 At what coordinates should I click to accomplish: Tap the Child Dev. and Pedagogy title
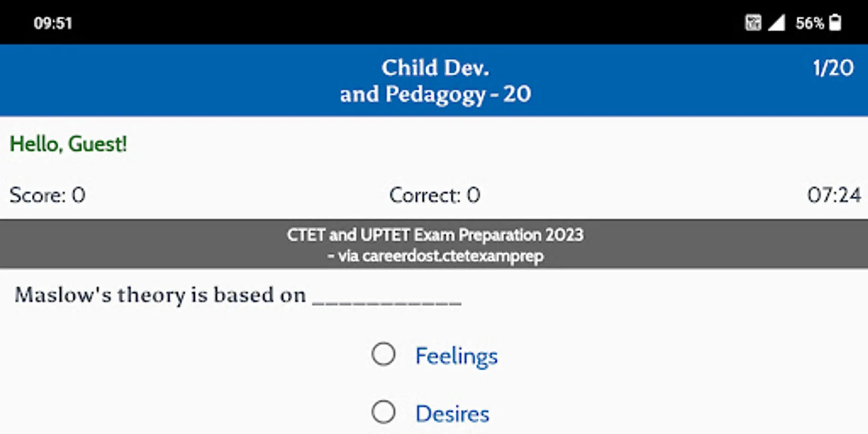click(435, 81)
